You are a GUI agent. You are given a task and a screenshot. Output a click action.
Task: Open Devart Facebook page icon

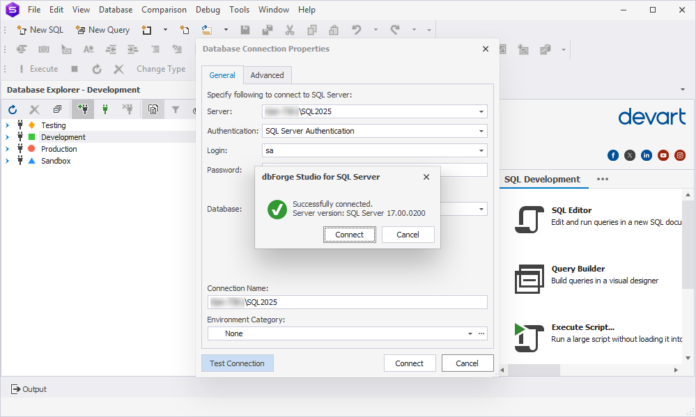tap(613, 155)
